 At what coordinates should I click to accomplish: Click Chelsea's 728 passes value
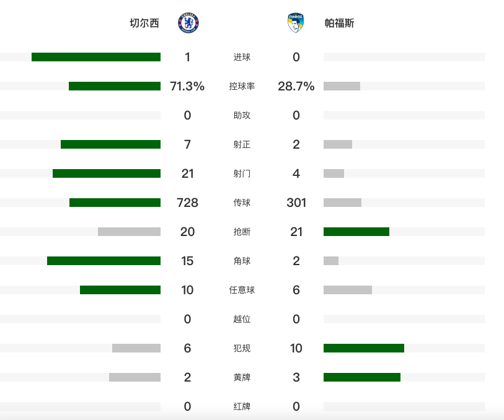point(187,203)
